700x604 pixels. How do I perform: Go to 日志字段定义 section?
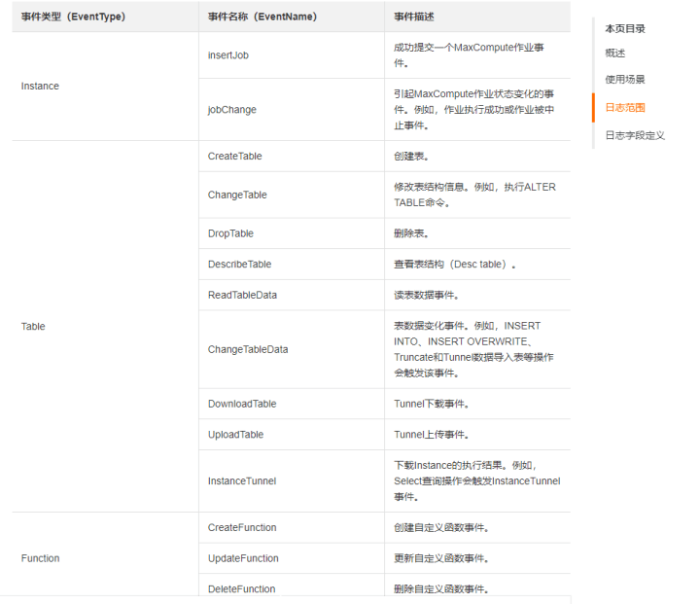634,135
